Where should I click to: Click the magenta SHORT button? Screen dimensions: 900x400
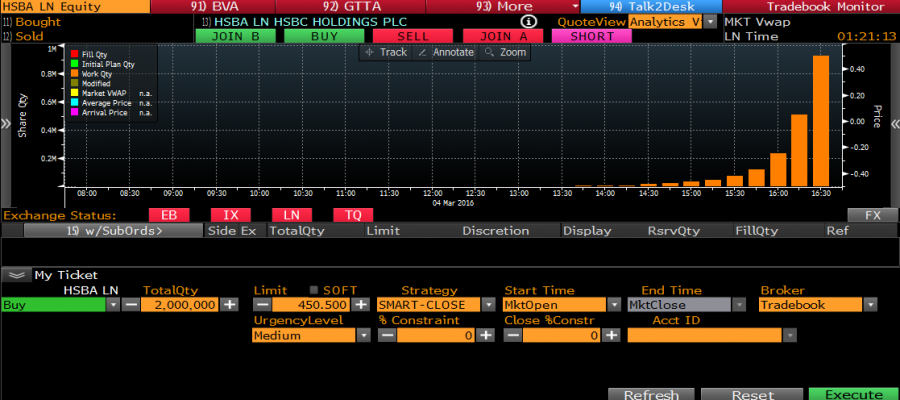pos(592,36)
